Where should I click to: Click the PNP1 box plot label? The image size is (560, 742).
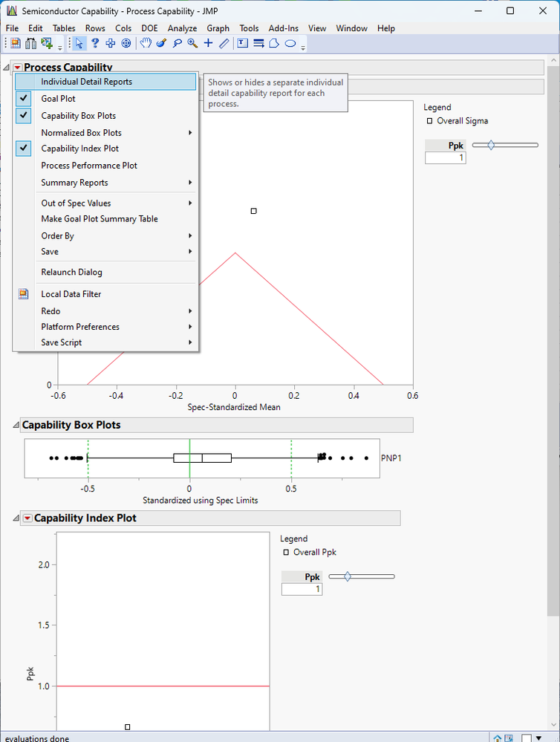(x=391, y=458)
